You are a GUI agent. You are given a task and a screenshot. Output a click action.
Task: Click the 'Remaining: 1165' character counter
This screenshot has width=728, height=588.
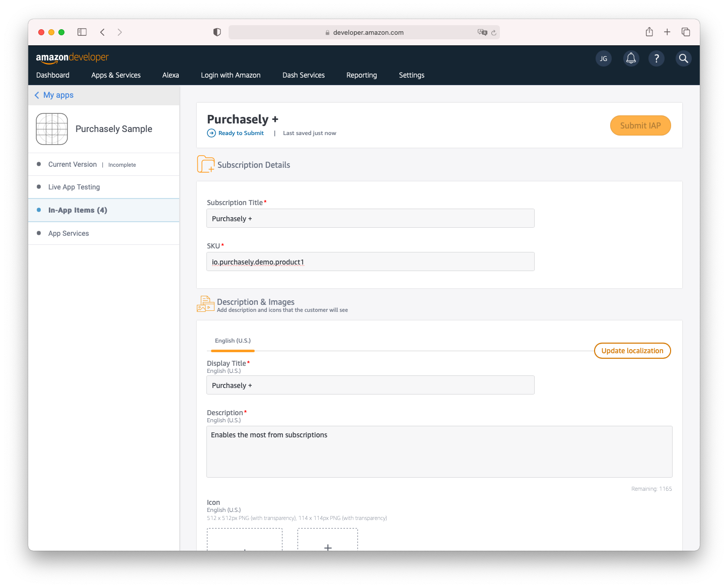tap(651, 489)
